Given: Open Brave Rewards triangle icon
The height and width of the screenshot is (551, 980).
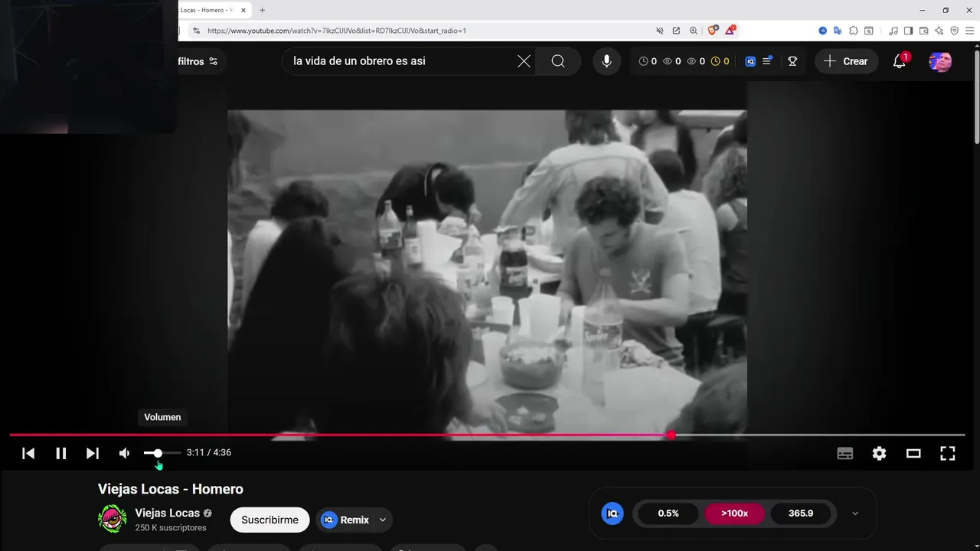Looking at the screenshot, I should tap(731, 31).
